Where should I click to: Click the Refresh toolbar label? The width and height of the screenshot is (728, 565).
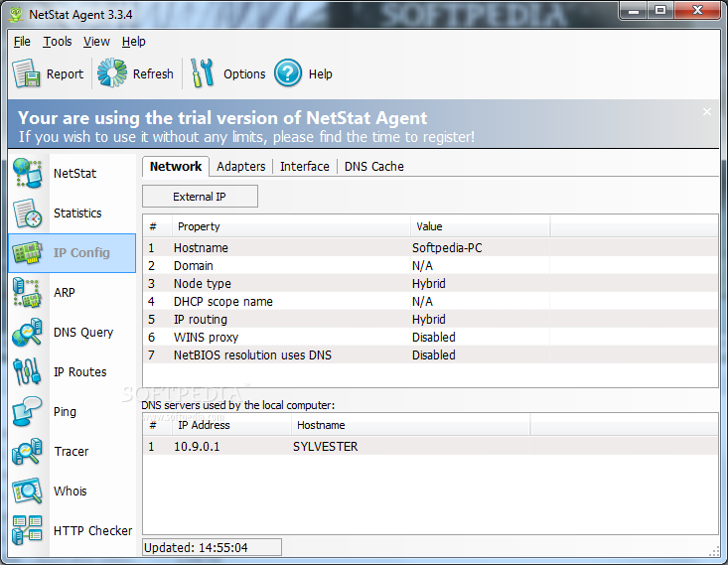153,74
